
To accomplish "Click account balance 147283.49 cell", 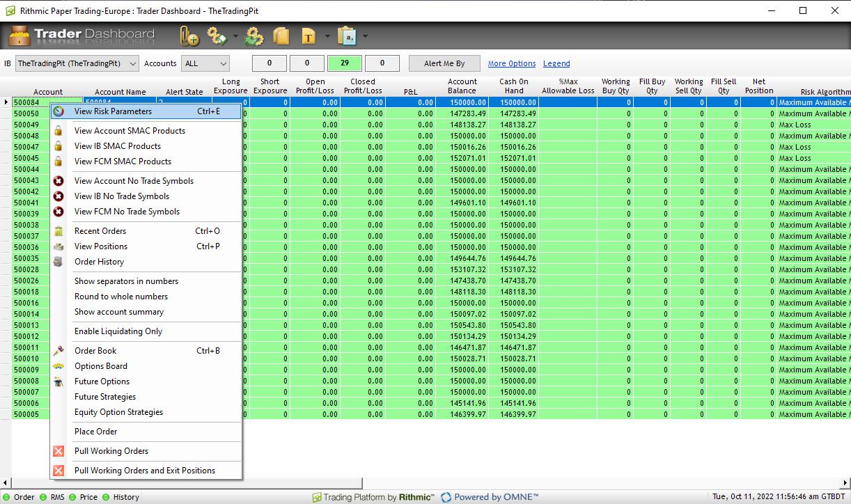I will pyautogui.click(x=462, y=113).
